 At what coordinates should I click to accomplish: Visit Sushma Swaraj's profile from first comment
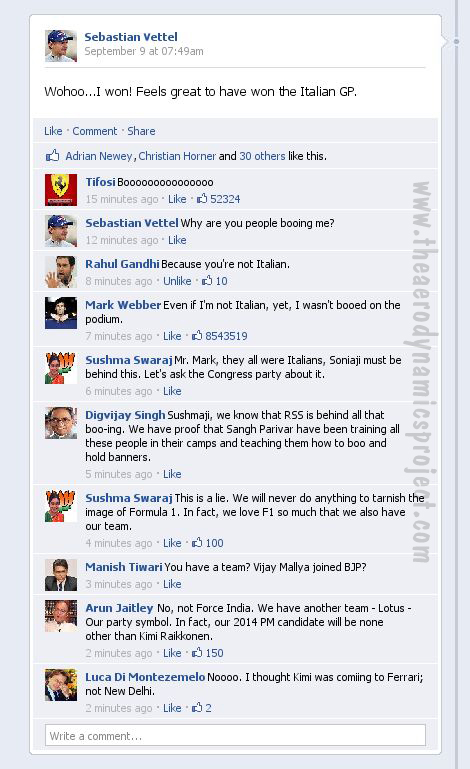(129, 360)
